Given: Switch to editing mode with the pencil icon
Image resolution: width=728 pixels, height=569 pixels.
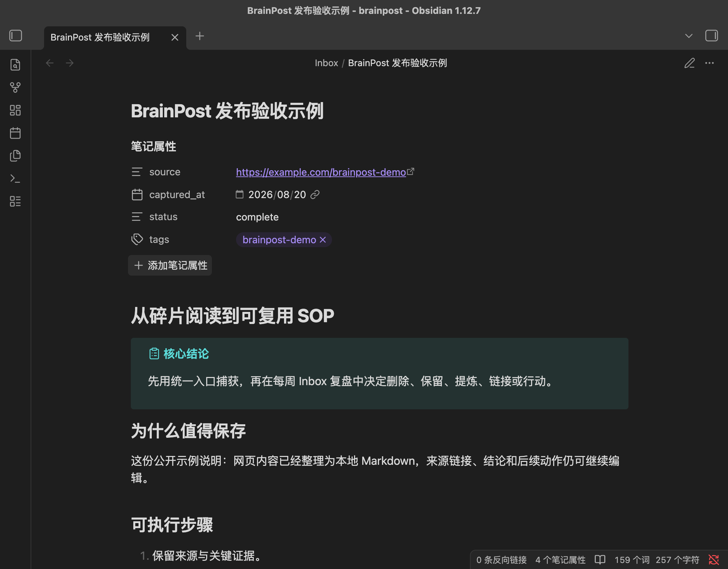Looking at the screenshot, I should pyautogui.click(x=690, y=63).
